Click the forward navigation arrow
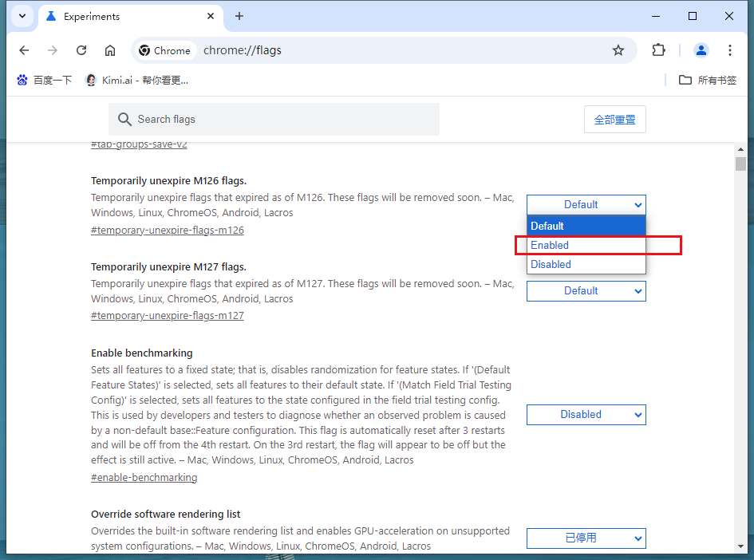The image size is (754, 560). (x=53, y=50)
